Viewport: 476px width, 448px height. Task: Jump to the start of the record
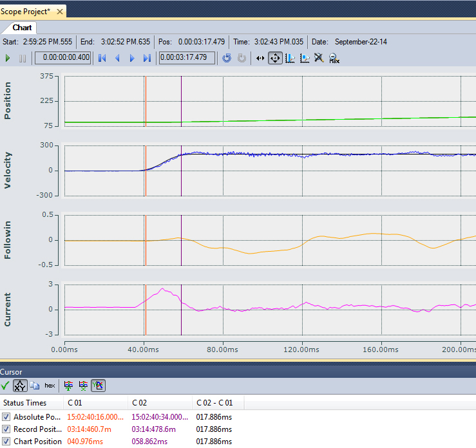pyautogui.click(x=102, y=58)
